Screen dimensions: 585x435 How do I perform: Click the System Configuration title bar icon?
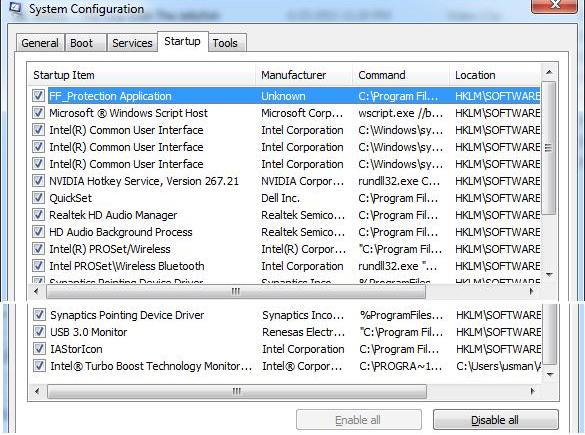tap(15, 8)
